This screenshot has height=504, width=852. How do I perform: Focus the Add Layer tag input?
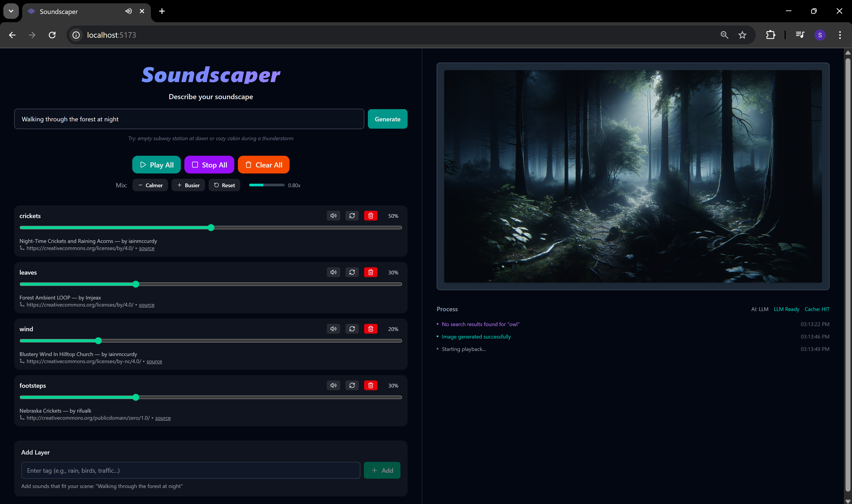190,470
